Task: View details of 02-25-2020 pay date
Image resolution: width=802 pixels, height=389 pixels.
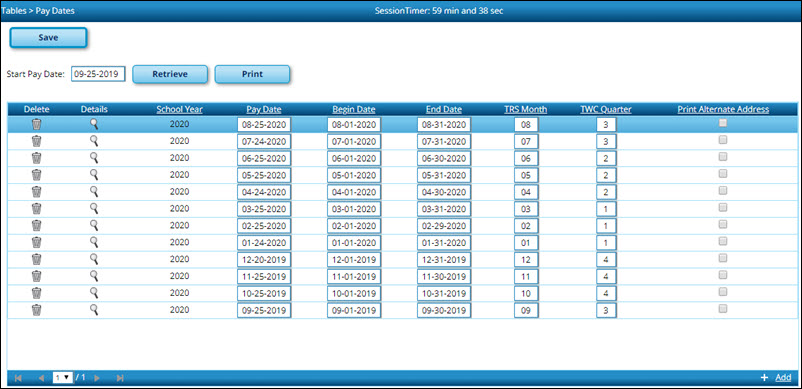Action: click(94, 225)
